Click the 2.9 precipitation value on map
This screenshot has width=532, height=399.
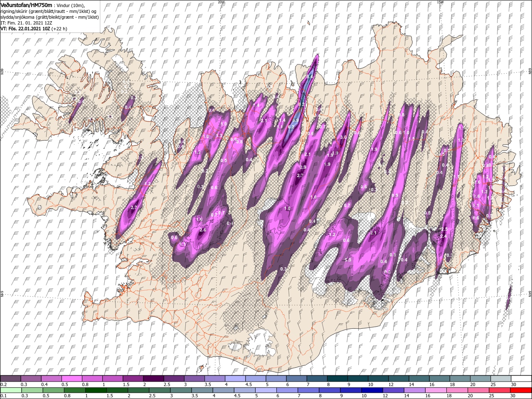pyautogui.click(x=303, y=167)
